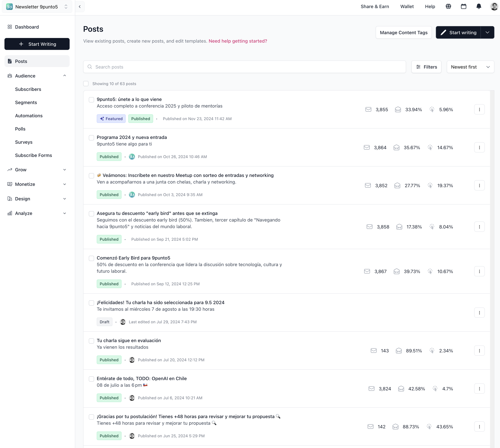Collapse sidebar with the left arrow icon
This screenshot has height=448, width=500.
(80, 7)
